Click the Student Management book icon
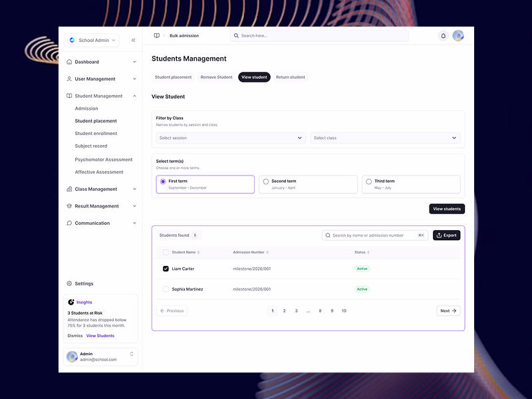The image size is (532, 399). (x=69, y=96)
